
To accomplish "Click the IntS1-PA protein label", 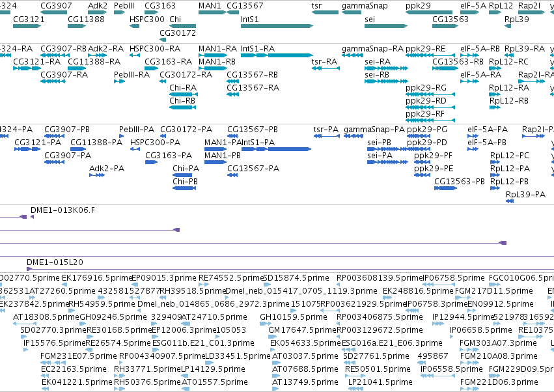I will pos(258,143).
